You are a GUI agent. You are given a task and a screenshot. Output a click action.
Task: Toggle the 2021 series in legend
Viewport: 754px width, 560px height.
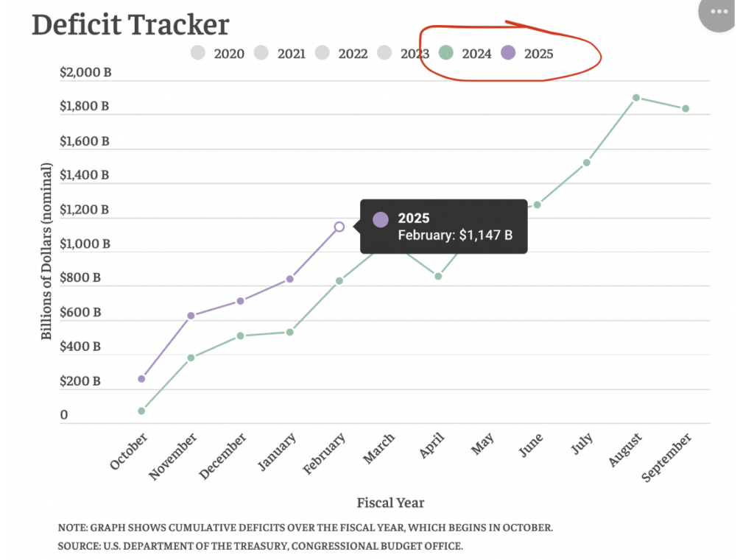coord(279,53)
